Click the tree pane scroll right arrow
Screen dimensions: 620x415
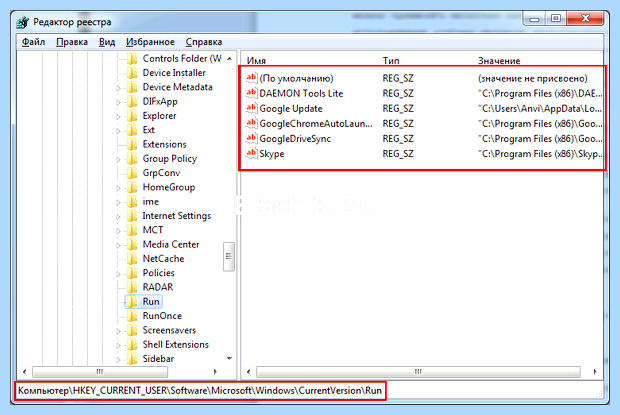(215, 372)
